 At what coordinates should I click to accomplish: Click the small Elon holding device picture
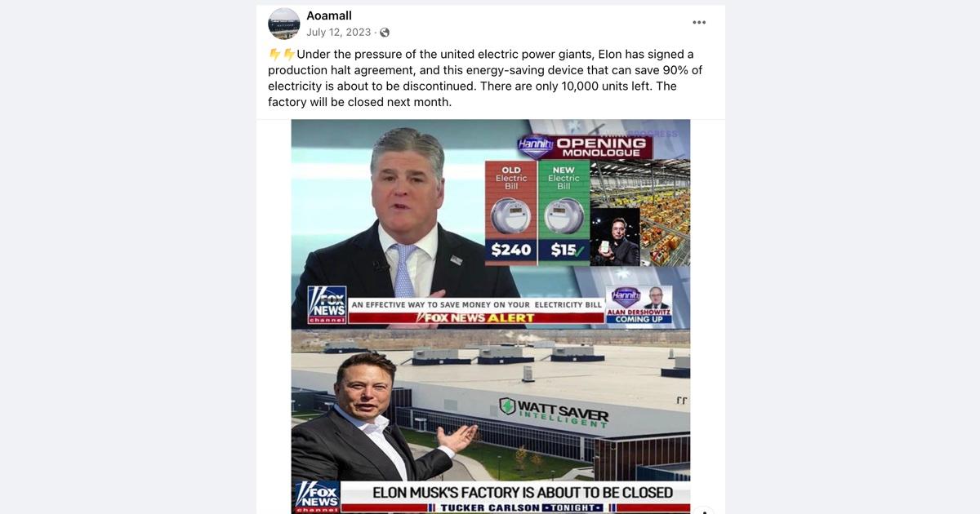tap(615, 237)
